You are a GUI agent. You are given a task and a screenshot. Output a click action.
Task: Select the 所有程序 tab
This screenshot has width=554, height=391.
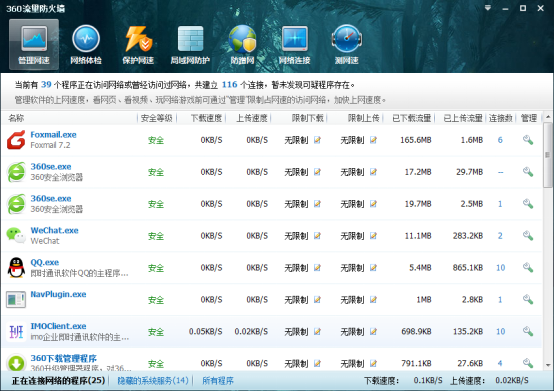[218, 380]
